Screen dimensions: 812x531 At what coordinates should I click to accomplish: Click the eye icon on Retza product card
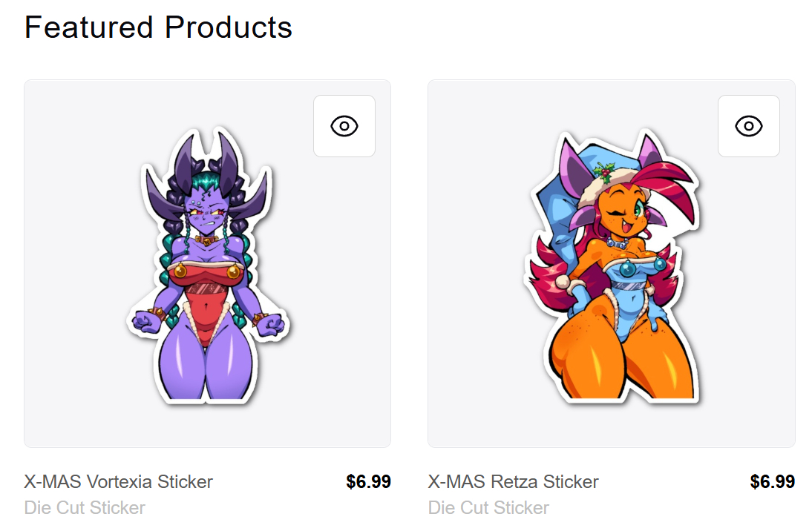(749, 126)
